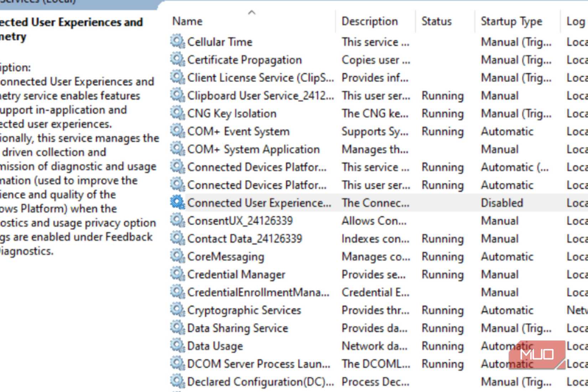Click the Data Usage gear icon
This screenshot has height=392, width=588.
177,346
